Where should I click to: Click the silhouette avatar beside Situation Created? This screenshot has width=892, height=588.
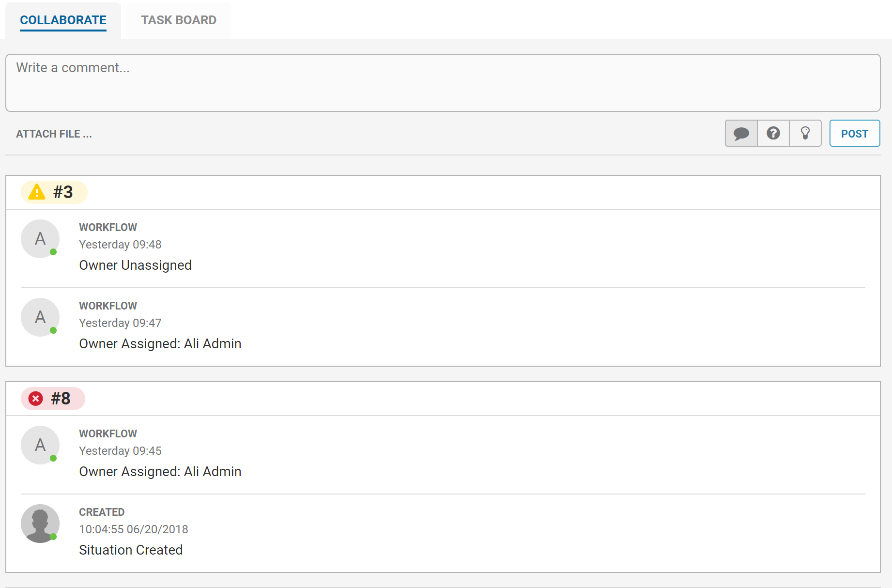(40, 524)
